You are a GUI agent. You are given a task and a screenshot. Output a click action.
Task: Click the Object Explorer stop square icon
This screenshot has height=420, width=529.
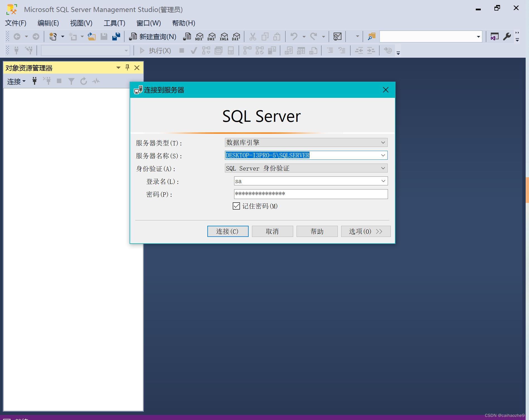point(59,81)
